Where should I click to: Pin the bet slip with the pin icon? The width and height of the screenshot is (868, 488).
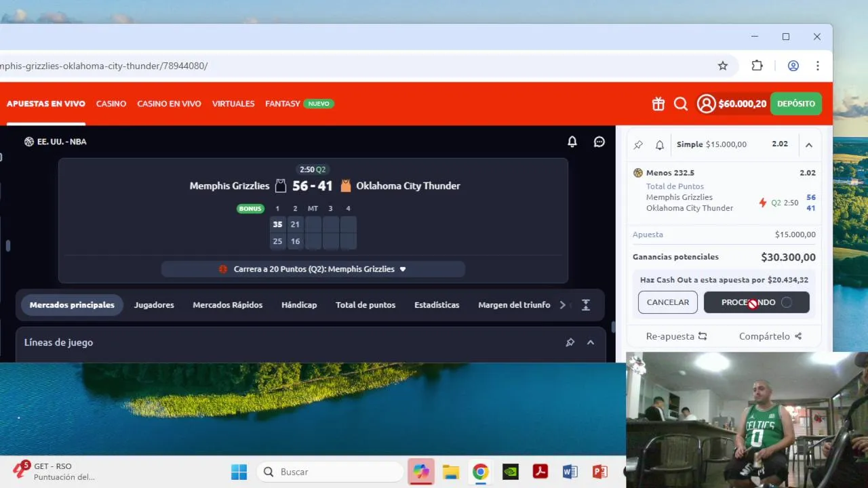pos(638,145)
